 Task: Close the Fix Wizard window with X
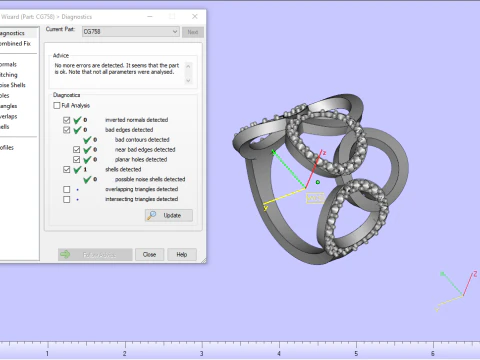point(195,16)
